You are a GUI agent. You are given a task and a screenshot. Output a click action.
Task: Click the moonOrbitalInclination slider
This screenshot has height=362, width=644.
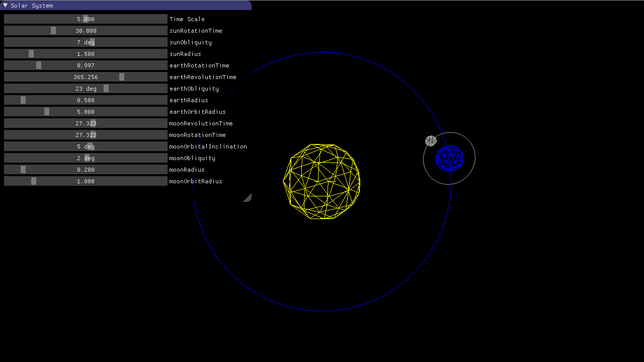click(86, 147)
